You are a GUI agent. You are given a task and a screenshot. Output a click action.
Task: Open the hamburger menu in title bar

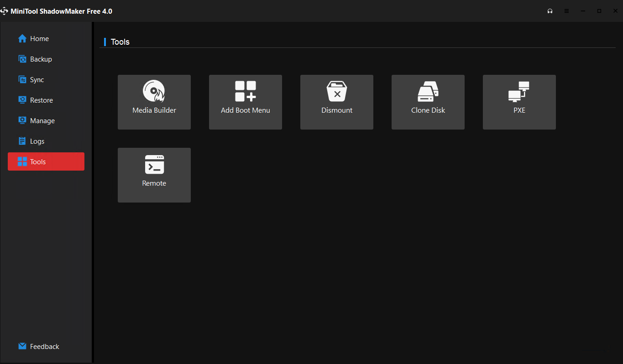tap(566, 11)
